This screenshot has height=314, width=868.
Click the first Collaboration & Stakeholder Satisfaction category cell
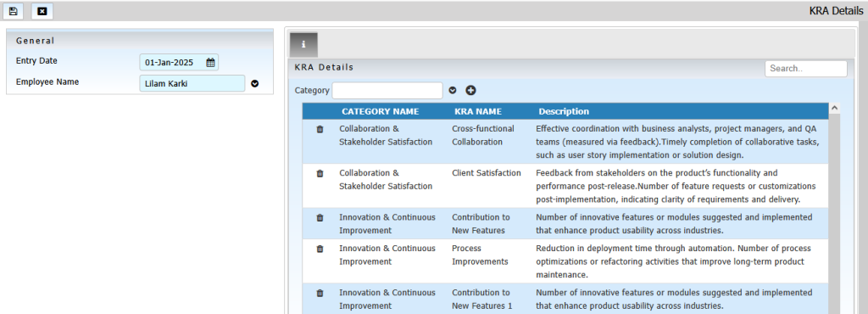[x=386, y=135]
